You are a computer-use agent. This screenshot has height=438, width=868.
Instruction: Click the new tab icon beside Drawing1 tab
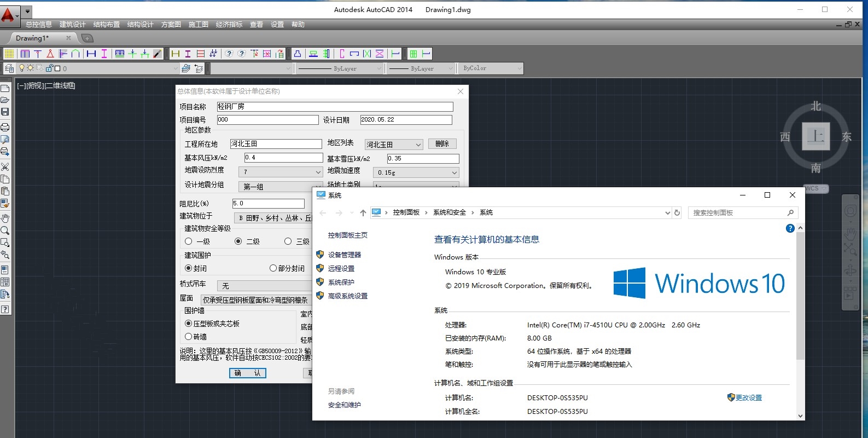tap(87, 38)
